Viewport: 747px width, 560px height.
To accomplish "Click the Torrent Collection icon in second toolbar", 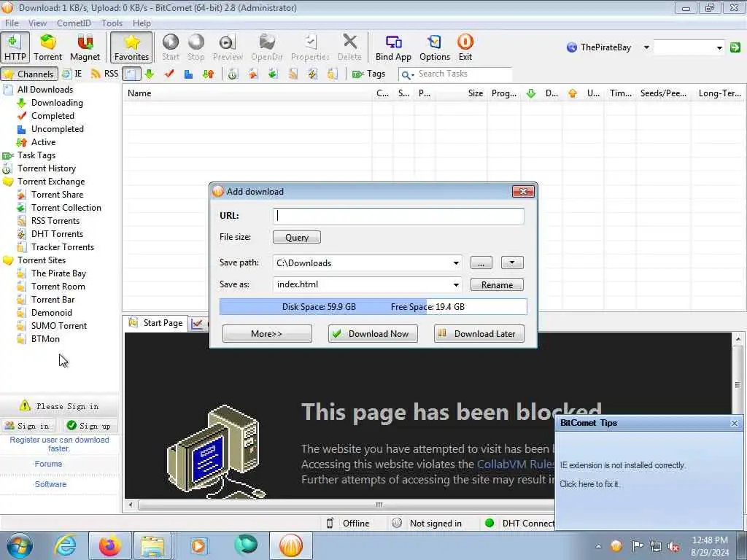I will coord(273,74).
